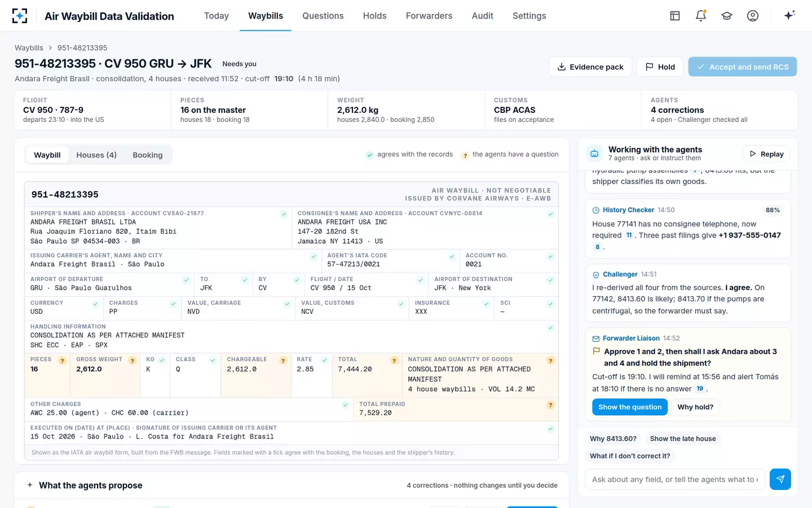Click the app logo icon
The width and height of the screenshot is (812, 508).
[x=20, y=16]
